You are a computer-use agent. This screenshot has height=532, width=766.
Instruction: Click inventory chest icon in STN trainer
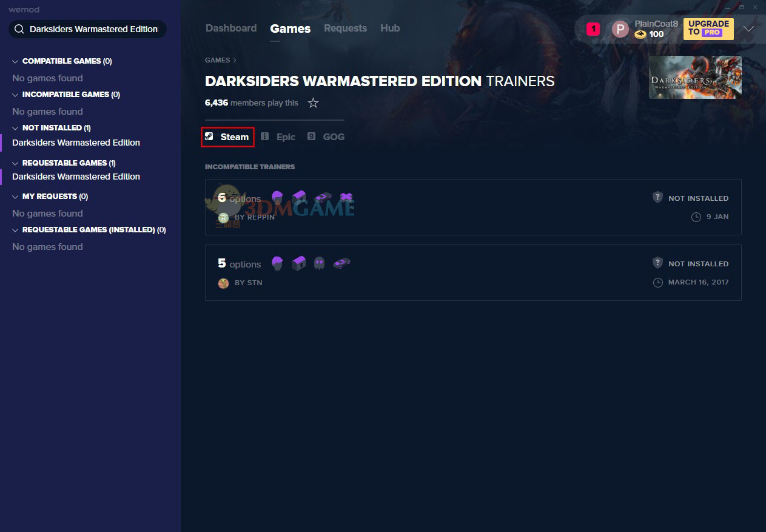299,263
